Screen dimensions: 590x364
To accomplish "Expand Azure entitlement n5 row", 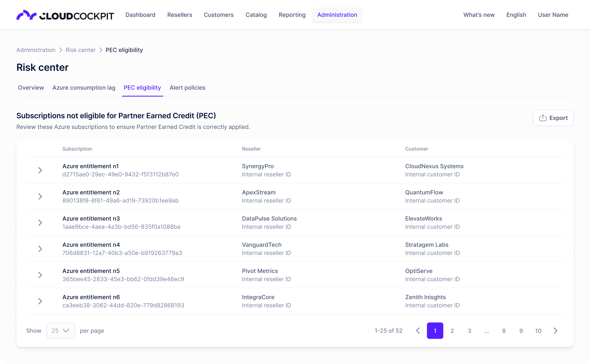I will click(40, 275).
